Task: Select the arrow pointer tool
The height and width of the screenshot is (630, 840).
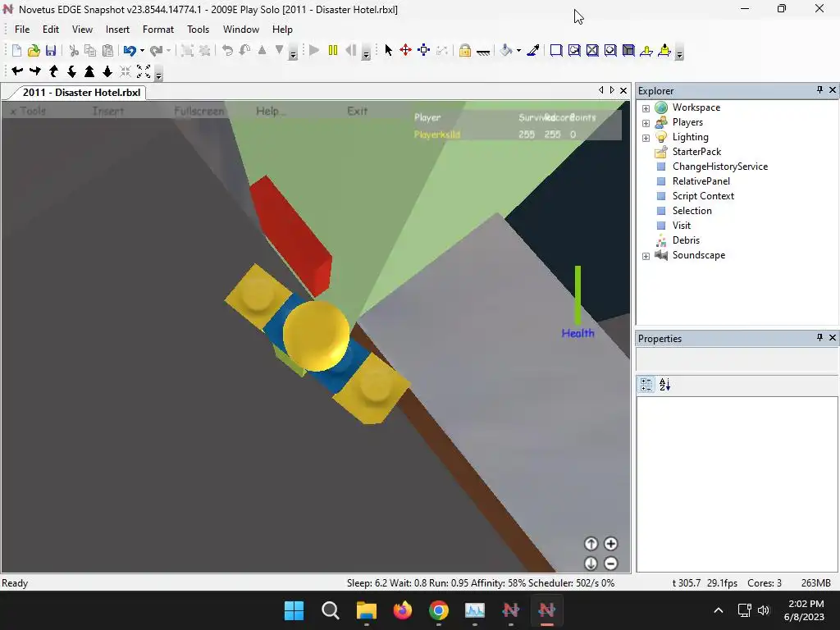Action: point(388,50)
